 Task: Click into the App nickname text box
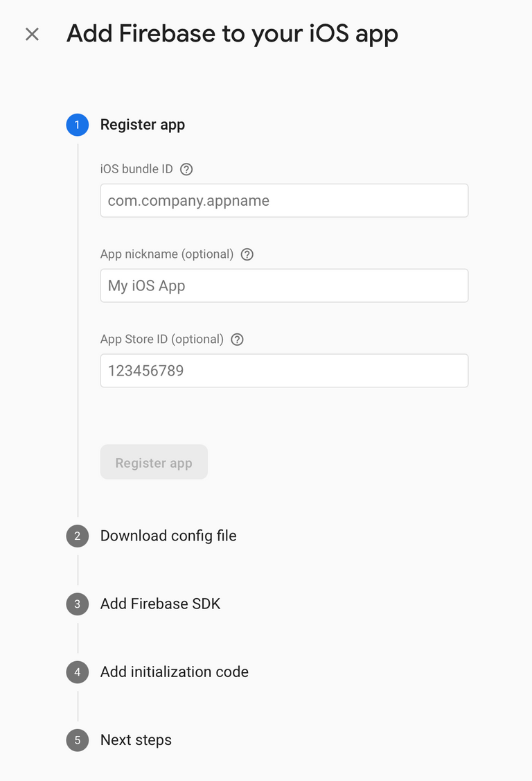284,286
